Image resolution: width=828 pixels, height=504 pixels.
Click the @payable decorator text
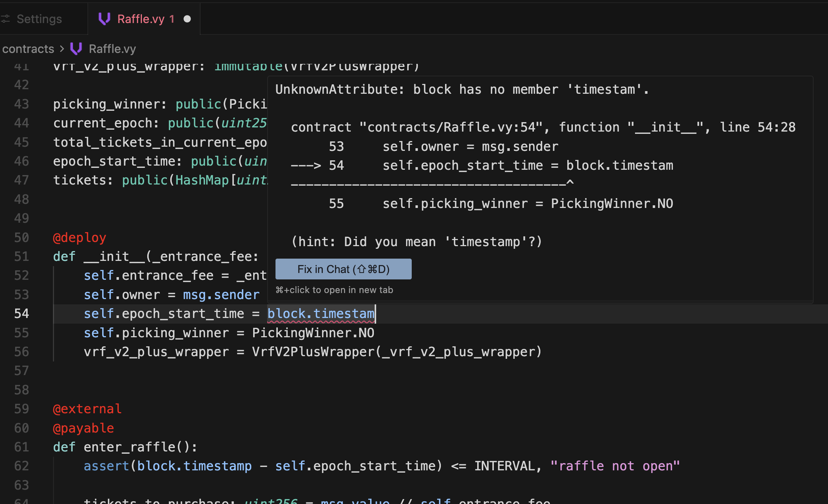[x=83, y=428]
